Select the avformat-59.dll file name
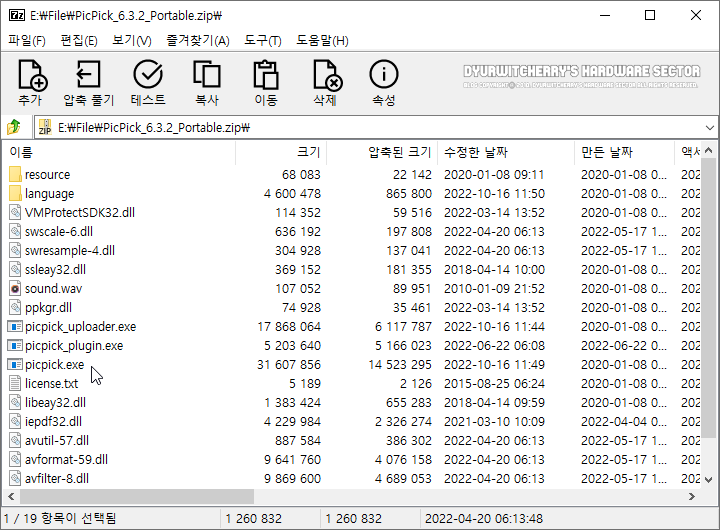Image resolution: width=720 pixels, height=530 pixels. 66,460
